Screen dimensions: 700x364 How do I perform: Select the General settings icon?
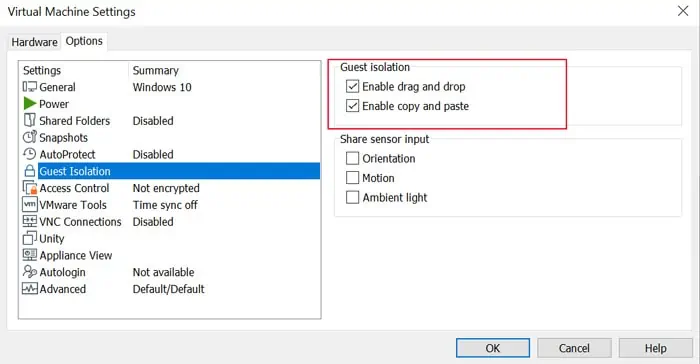pos(29,87)
